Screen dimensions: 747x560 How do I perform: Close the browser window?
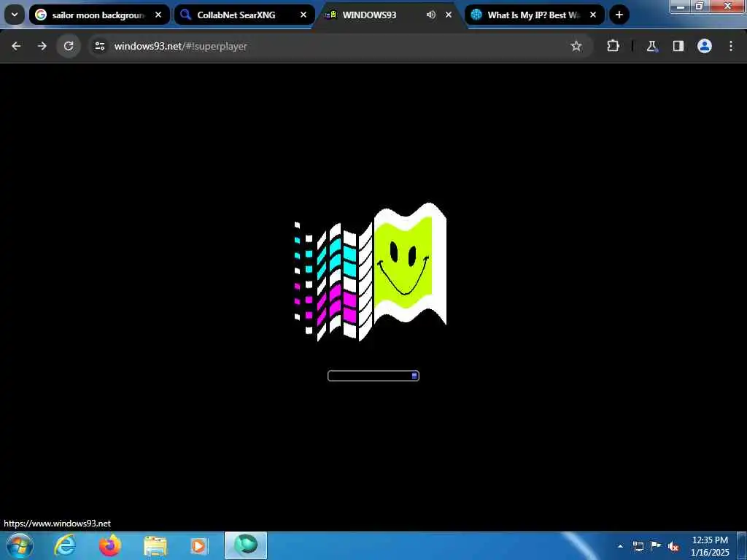coord(727,6)
